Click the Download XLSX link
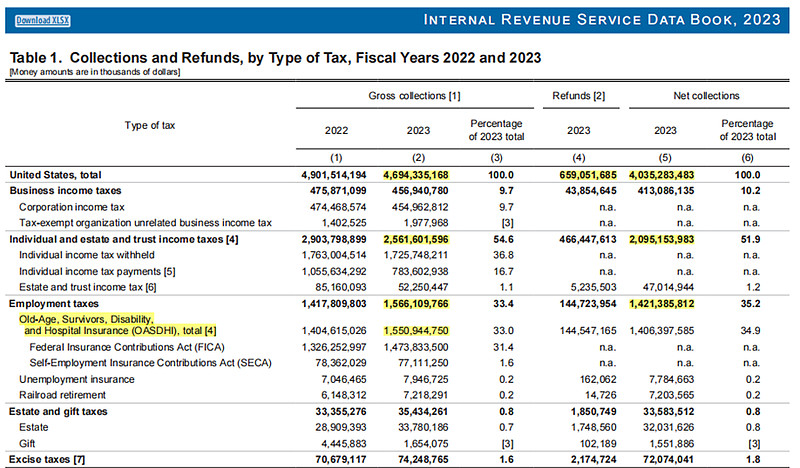The image size is (800, 468). (x=42, y=20)
